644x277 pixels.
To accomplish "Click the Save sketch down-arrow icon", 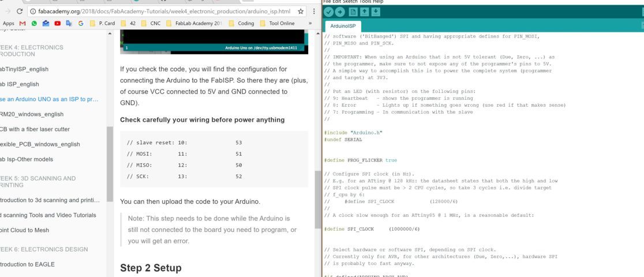I will click(376, 12).
